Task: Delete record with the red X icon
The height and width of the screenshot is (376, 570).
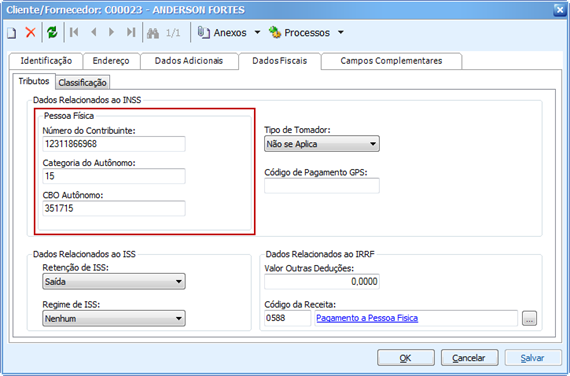Action: pyautogui.click(x=31, y=32)
